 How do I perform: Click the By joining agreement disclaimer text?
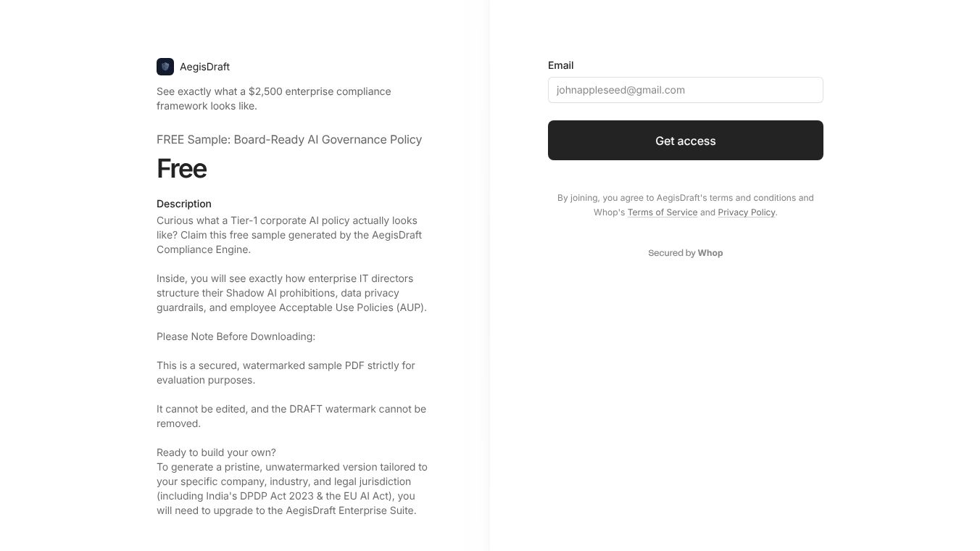coord(686,205)
